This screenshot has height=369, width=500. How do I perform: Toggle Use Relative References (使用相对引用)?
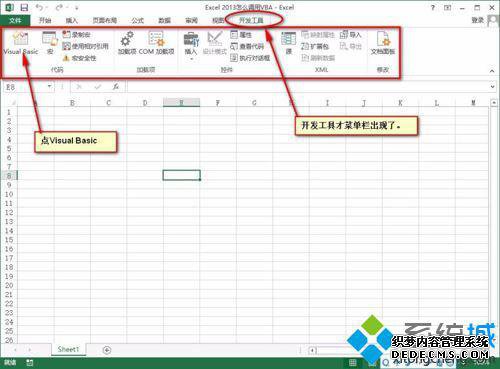pos(85,46)
